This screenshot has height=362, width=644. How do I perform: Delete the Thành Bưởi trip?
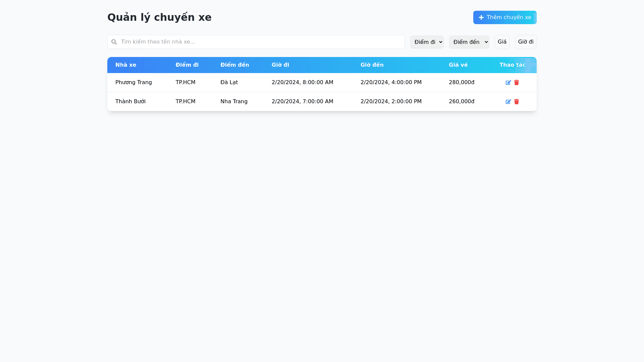point(517,102)
